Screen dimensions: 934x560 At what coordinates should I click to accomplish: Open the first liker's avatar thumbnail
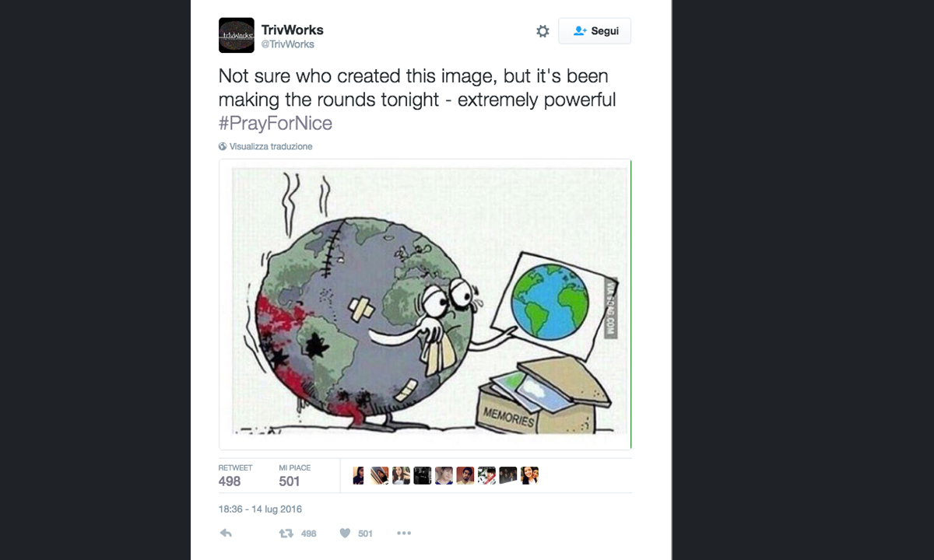[358, 475]
